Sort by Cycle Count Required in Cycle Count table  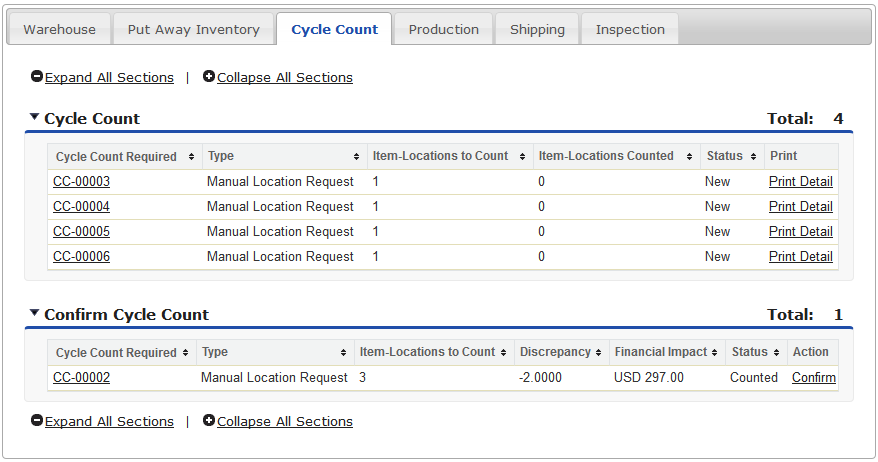[x=115, y=157]
